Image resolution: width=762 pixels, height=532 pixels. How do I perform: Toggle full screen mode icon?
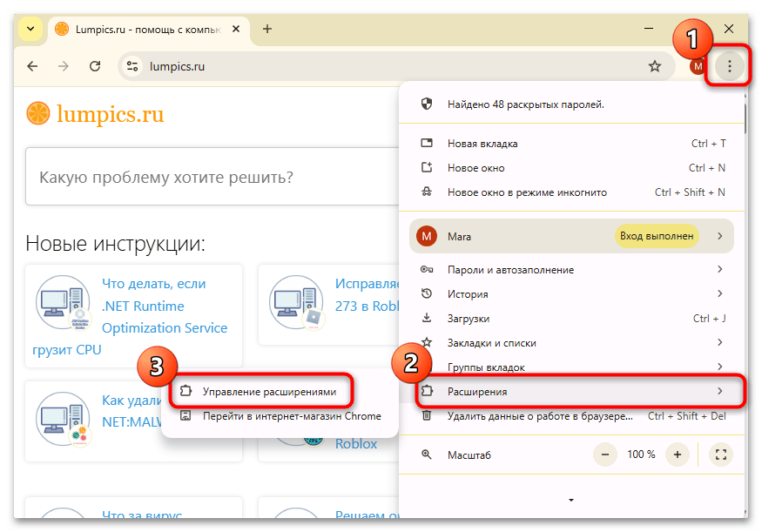click(721, 455)
